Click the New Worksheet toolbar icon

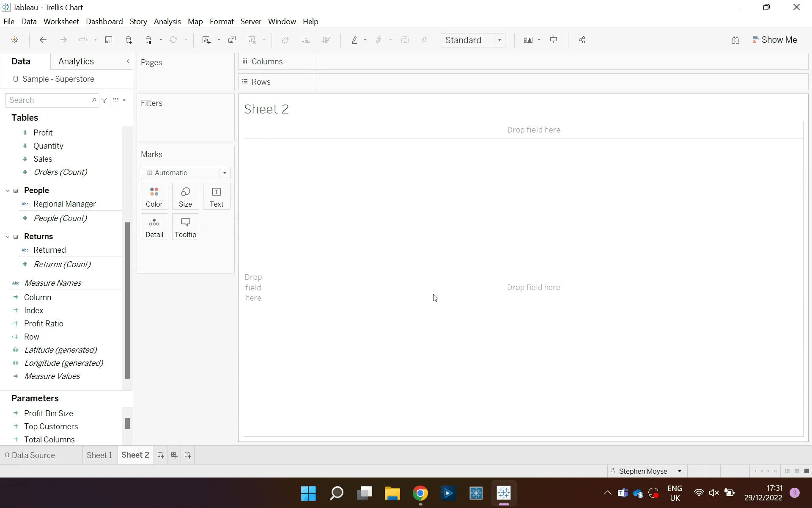pos(206,40)
